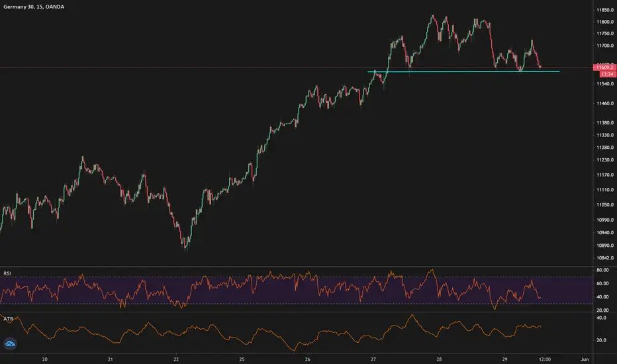This screenshot has height=364, width=617.
Task: Click the 11380.0 price scale label
Action: [x=605, y=123]
